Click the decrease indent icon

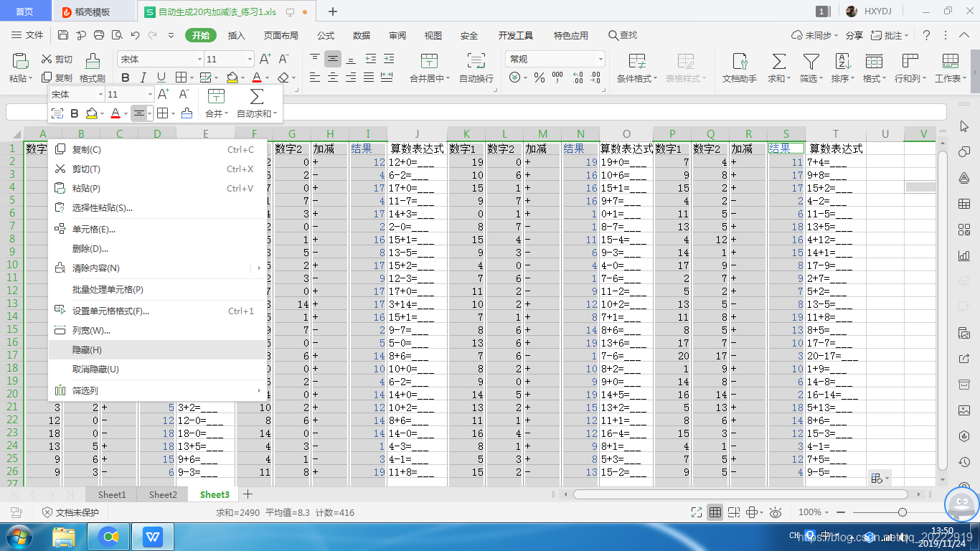click(x=371, y=59)
